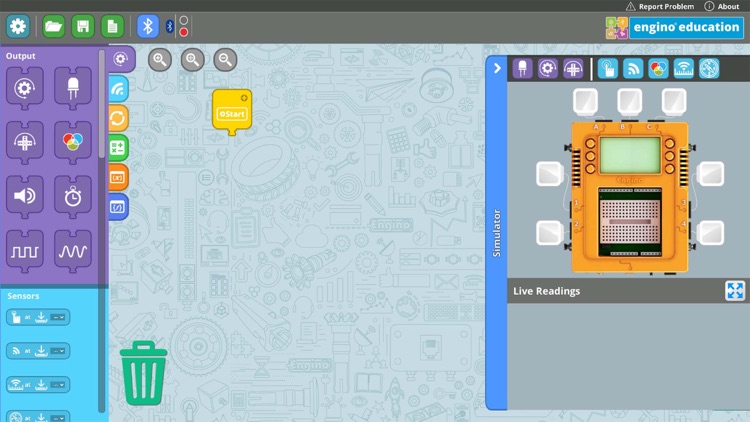Click the trash bin to delete blocks
Screen dimensions: 750x422
143,373
